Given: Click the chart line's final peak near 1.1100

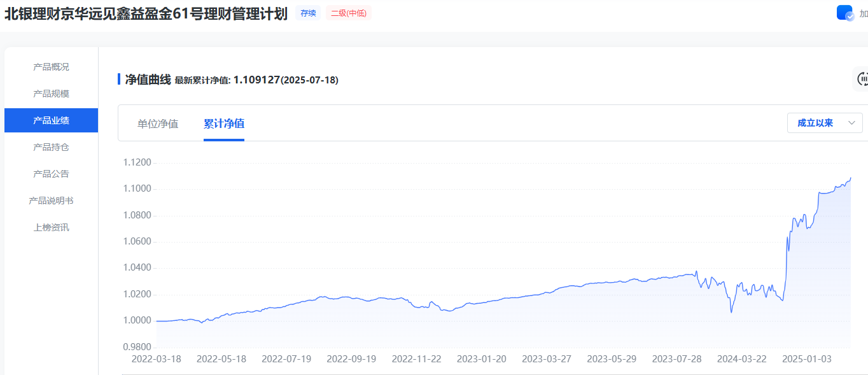Looking at the screenshot, I should pyautogui.click(x=850, y=178).
